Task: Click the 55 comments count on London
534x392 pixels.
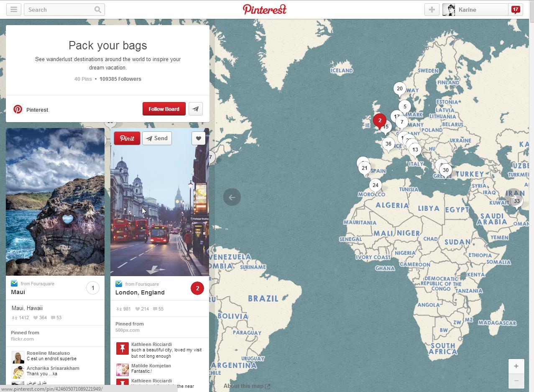Action: click(158, 309)
